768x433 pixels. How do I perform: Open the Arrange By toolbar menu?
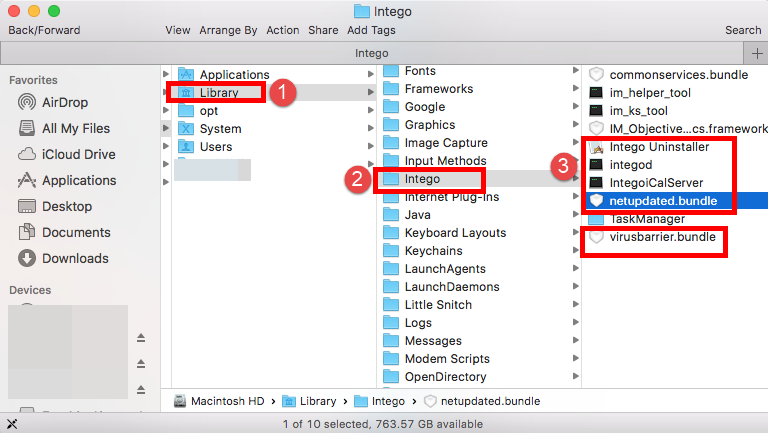click(228, 30)
